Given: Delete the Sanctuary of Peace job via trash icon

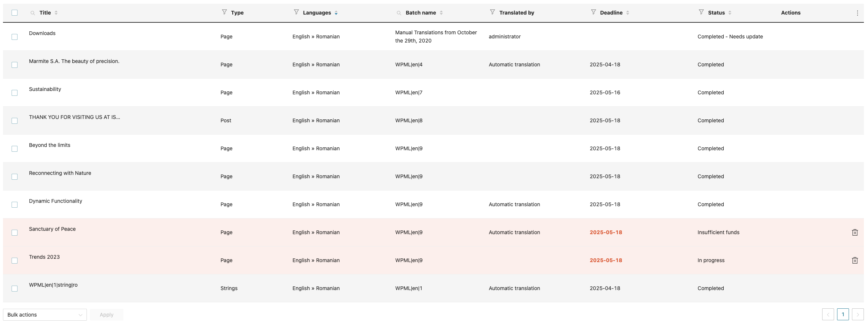Looking at the screenshot, I should tap(855, 232).
